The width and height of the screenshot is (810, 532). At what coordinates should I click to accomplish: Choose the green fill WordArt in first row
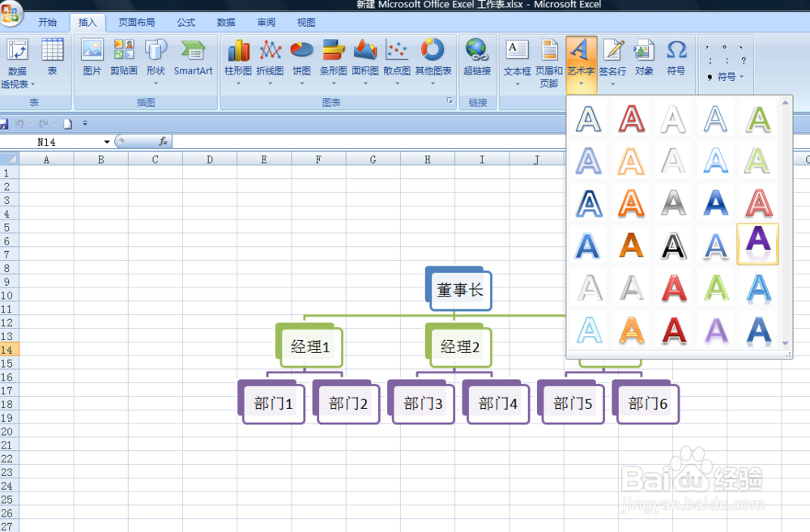click(x=758, y=118)
